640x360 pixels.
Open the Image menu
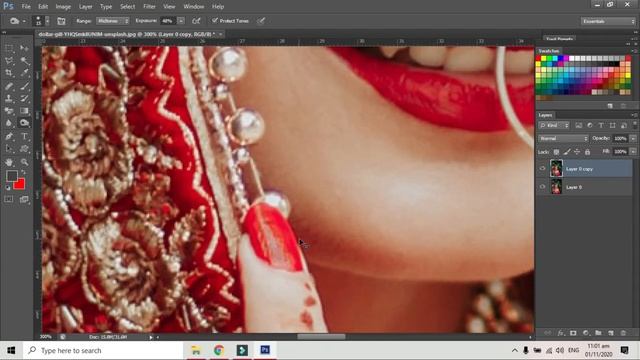click(x=63, y=7)
